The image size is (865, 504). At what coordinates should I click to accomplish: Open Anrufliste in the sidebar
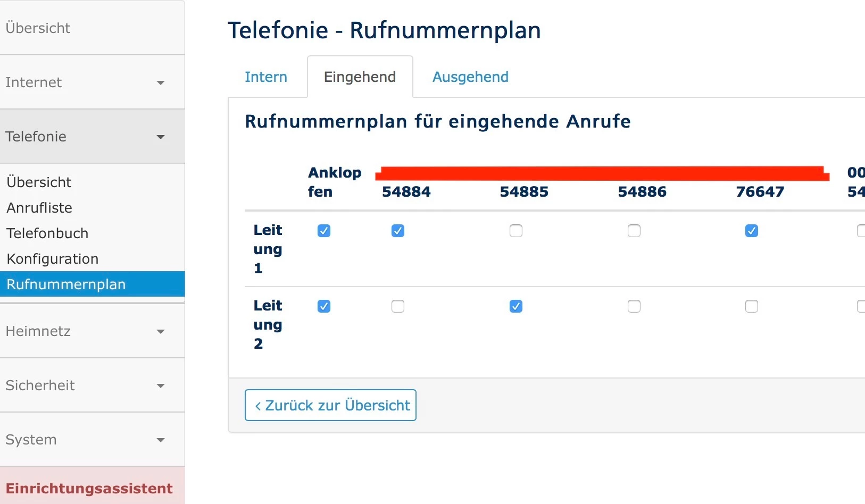(39, 208)
